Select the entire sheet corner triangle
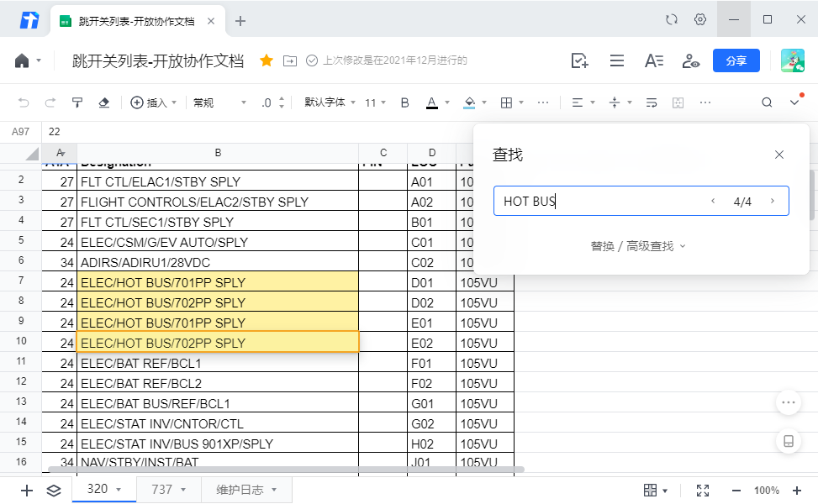Screen dimensions: 818x504 click(x=32, y=153)
